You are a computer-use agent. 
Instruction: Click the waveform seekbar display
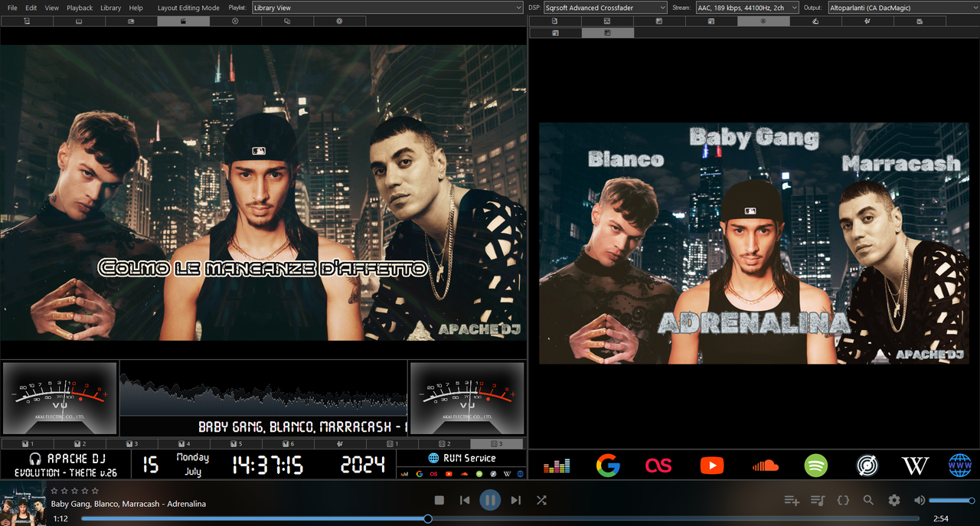click(263, 389)
